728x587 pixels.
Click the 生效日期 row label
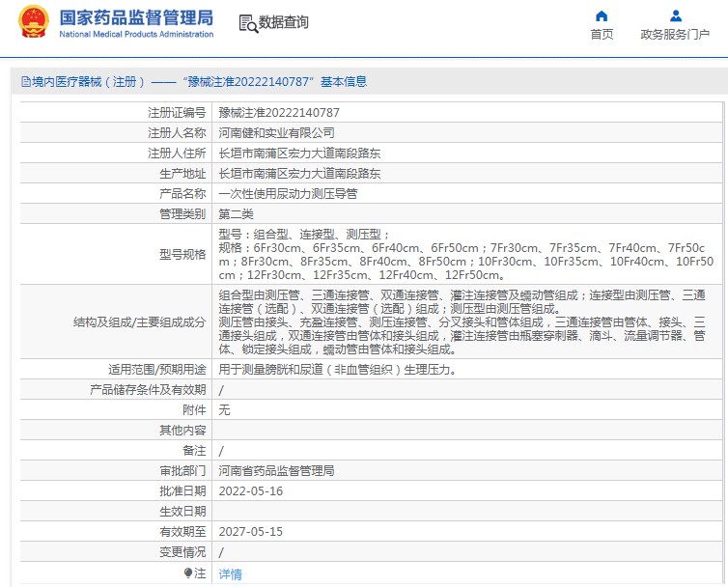(182, 512)
